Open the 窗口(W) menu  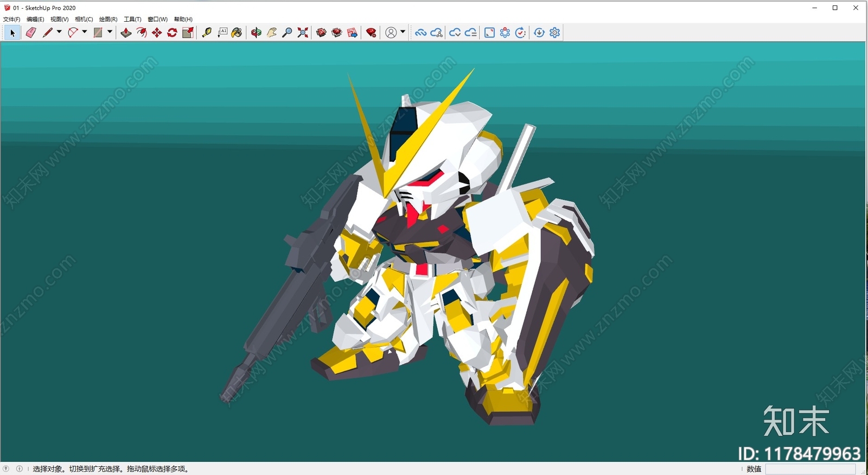[157, 19]
